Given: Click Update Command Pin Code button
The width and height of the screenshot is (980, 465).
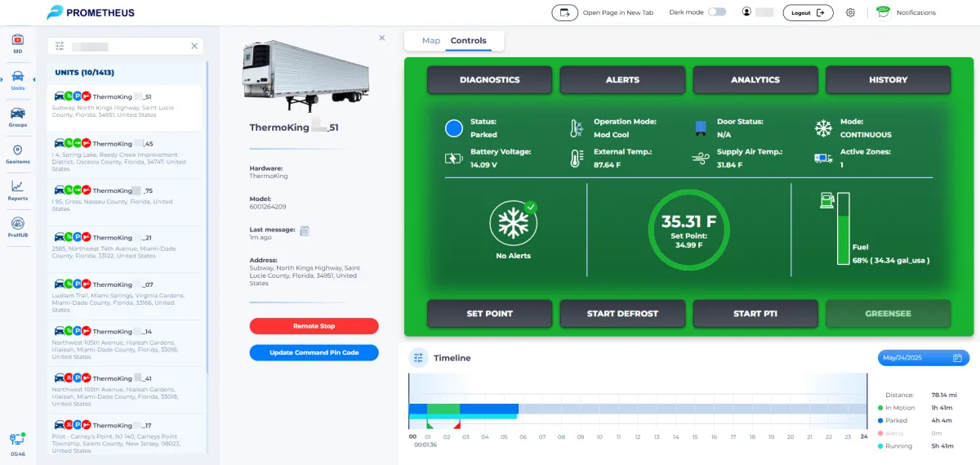Looking at the screenshot, I should [314, 353].
